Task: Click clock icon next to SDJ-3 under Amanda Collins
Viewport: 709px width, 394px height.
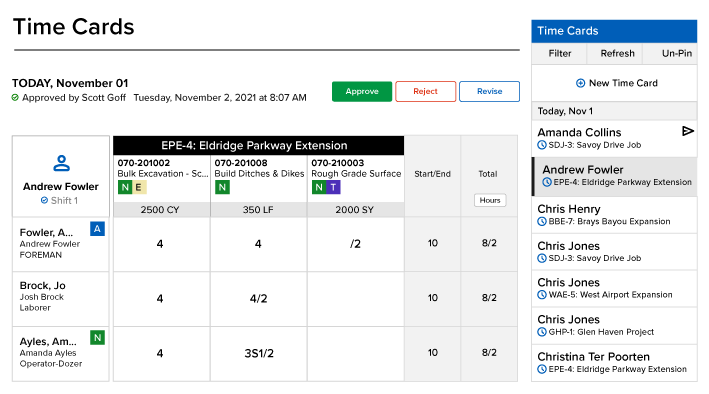Action: point(542,145)
